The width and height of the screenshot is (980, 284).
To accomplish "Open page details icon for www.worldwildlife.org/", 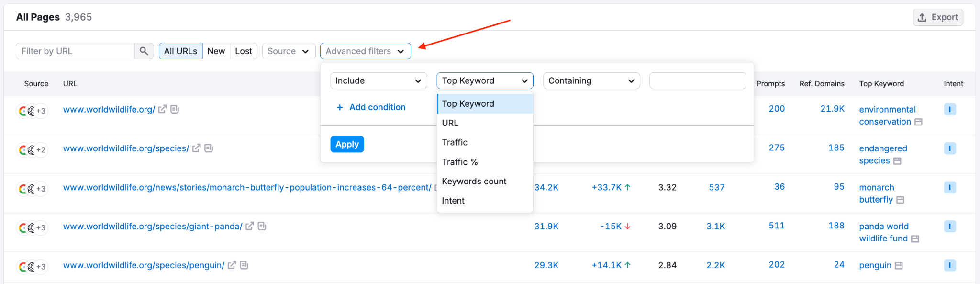I will [x=175, y=109].
